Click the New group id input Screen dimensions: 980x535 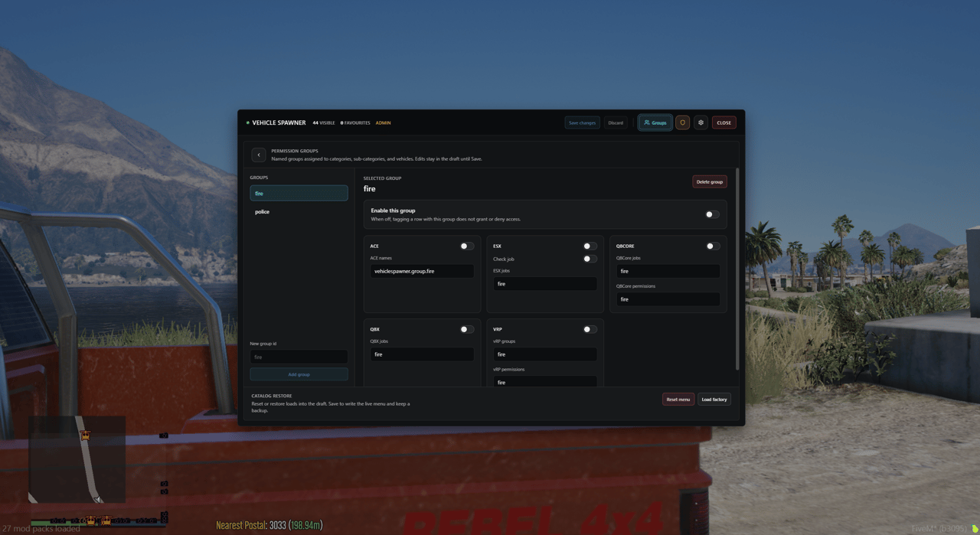(x=299, y=357)
